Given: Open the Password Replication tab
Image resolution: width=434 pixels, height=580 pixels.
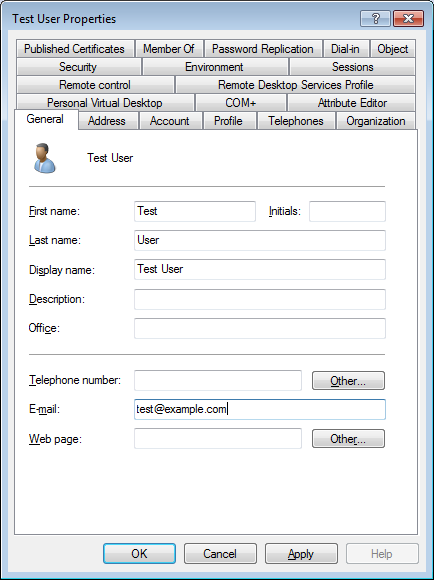Looking at the screenshot, I should click(x=263, y=49).
